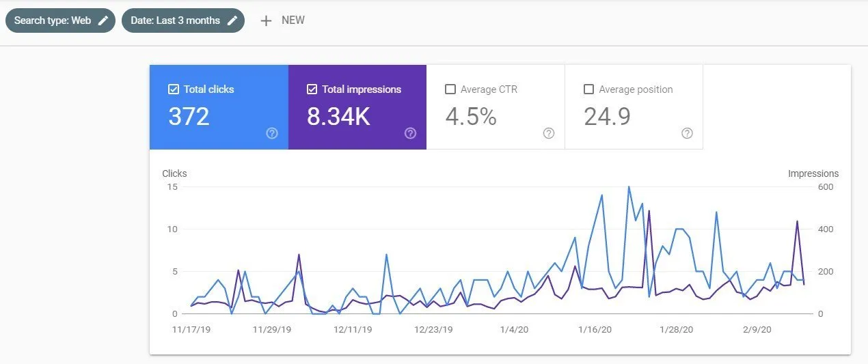Viewport: 868px width, 364px height.
Task: Select the 8.34K impressions value
Action: pos(338,117)
